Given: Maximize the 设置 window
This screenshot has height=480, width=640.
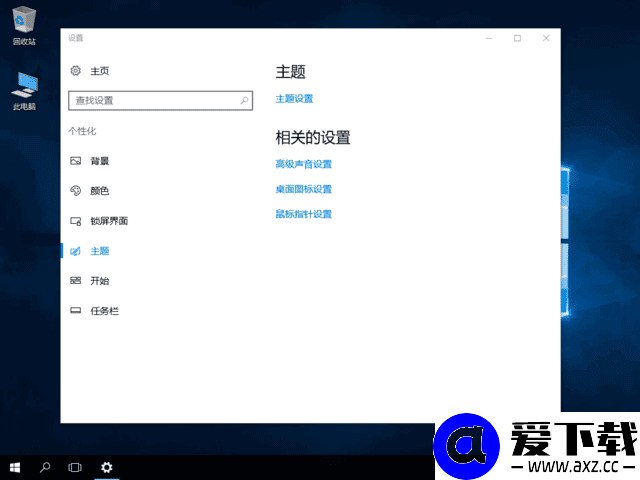Looking at the screenshot, I should 517,38.
